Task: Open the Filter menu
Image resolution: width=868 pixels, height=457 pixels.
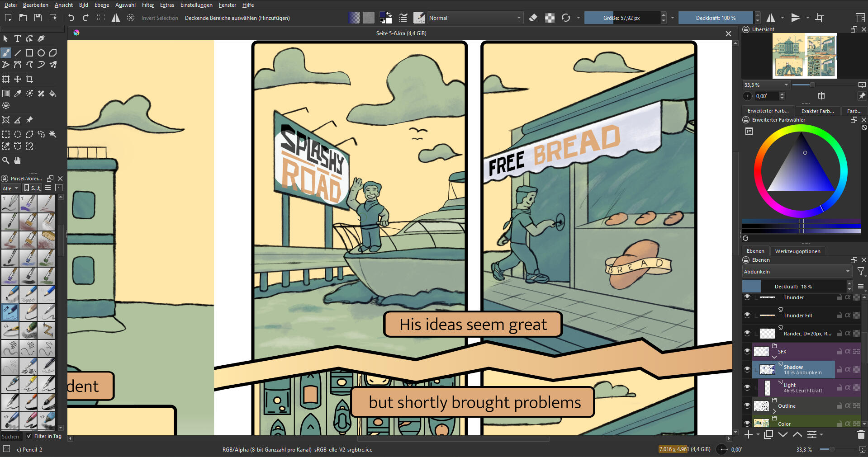Action: click(x=147, y=5)
